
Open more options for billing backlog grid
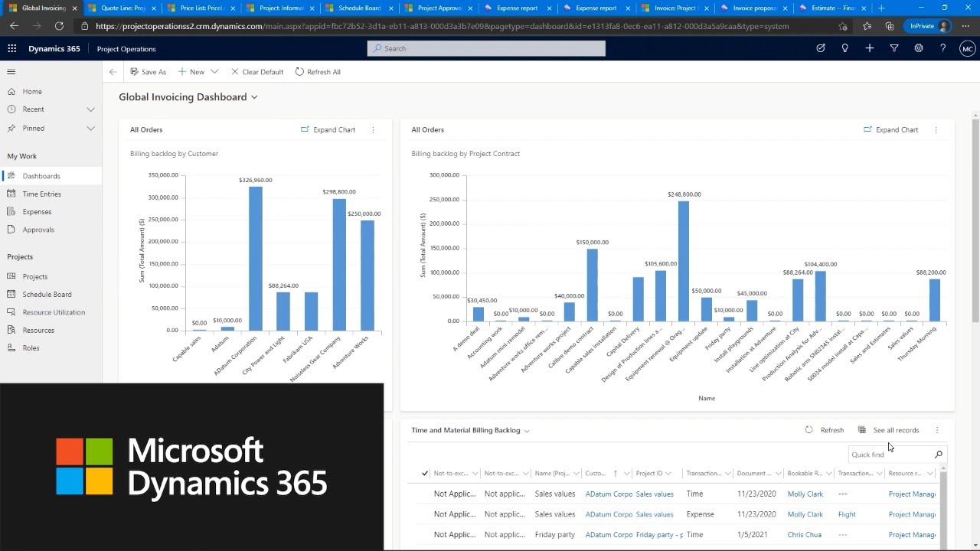(x=937, y=430)
